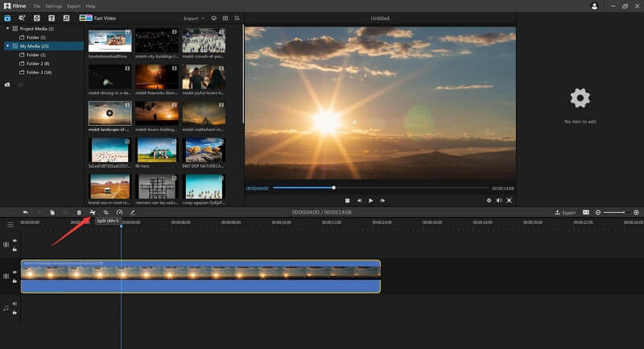Lock the main video track
This screenshot has height=349, width=644.
[x=14, y=280]
